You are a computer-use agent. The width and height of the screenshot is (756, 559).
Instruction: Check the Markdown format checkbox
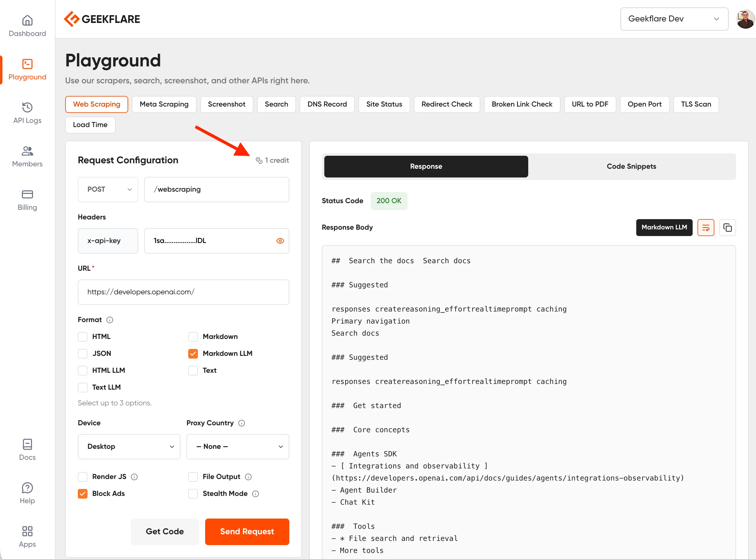point(193,337)
